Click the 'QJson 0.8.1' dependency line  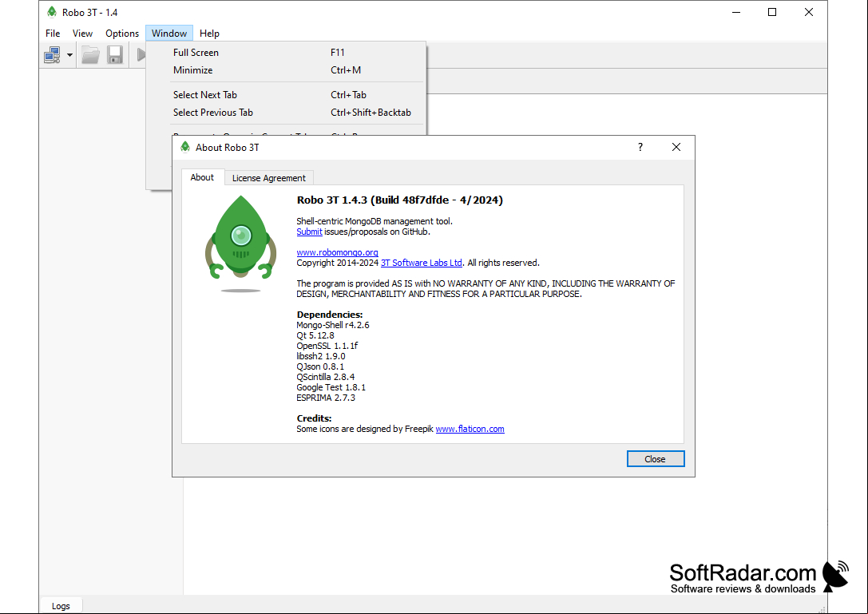coord(320,366)
